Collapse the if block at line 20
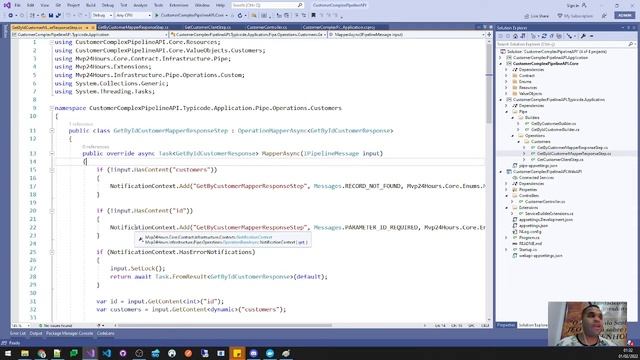Image resolution: width=640 pixels, height=360 pixels. [x=52, y=211]
